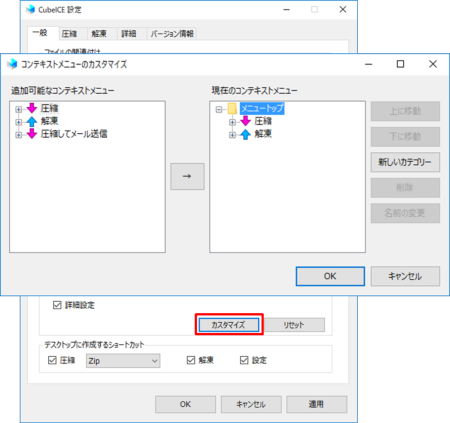The height and width of the screenshot is (423, 450).
Task: Click the right arrow add button
Action: (x=187, y=176)
